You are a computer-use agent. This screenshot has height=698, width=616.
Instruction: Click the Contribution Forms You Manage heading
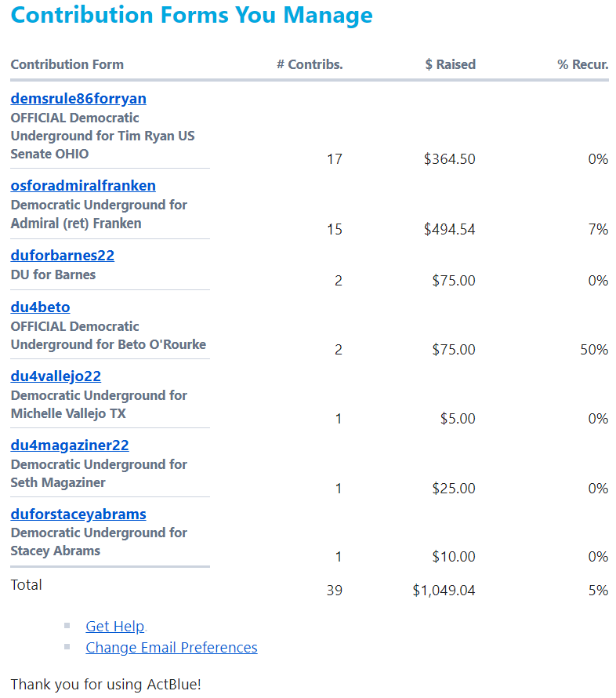click(x=192, y=15)
